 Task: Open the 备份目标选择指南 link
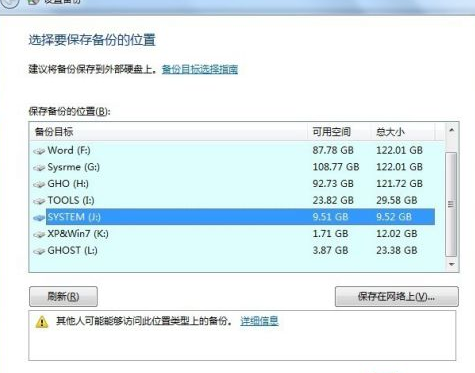200,69
